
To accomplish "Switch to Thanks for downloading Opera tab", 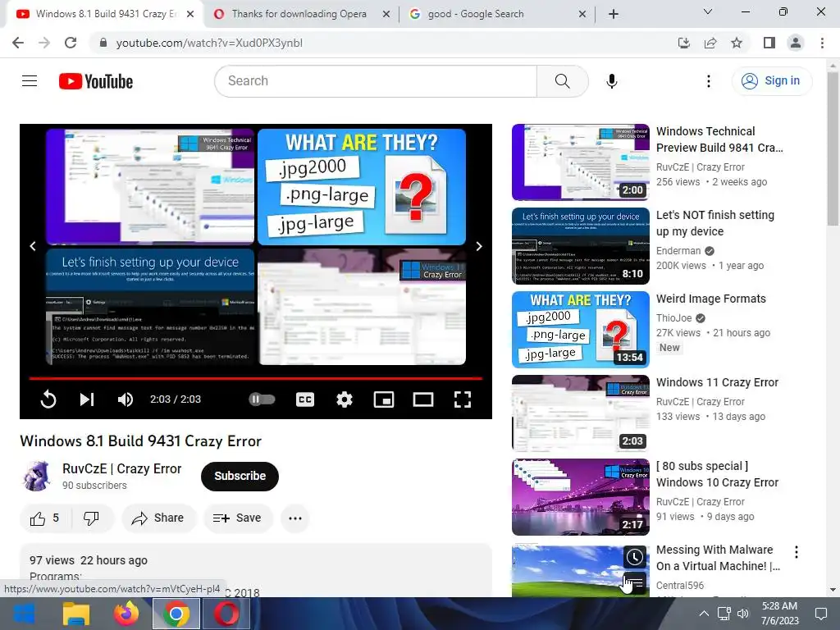I will (299, 14).
